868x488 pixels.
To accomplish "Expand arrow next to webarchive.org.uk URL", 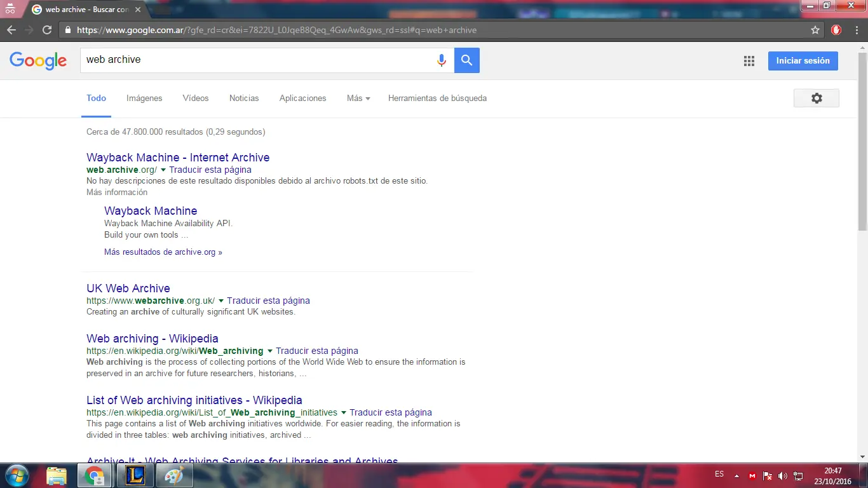I will [221, 301].
